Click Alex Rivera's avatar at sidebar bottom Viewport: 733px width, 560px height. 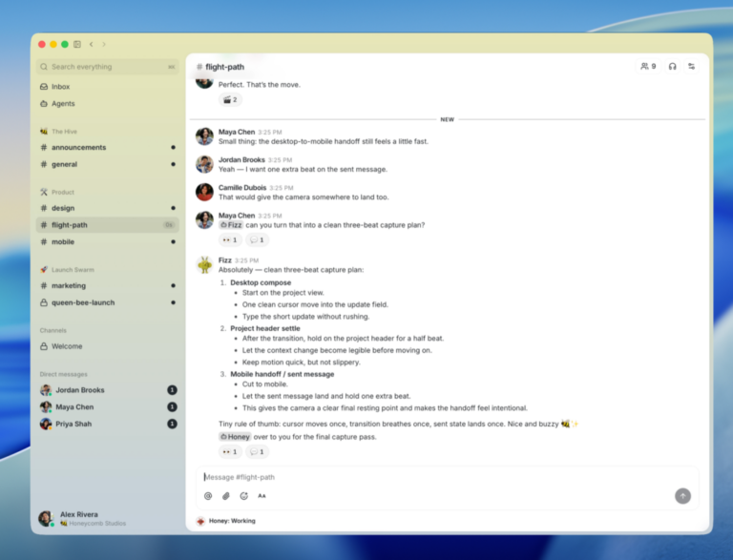point(46,518)
